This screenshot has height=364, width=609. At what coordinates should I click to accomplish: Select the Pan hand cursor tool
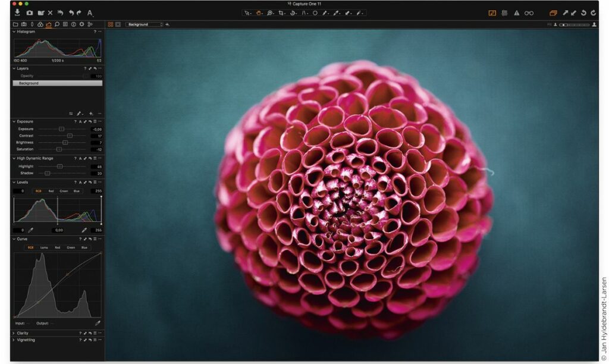259,12
